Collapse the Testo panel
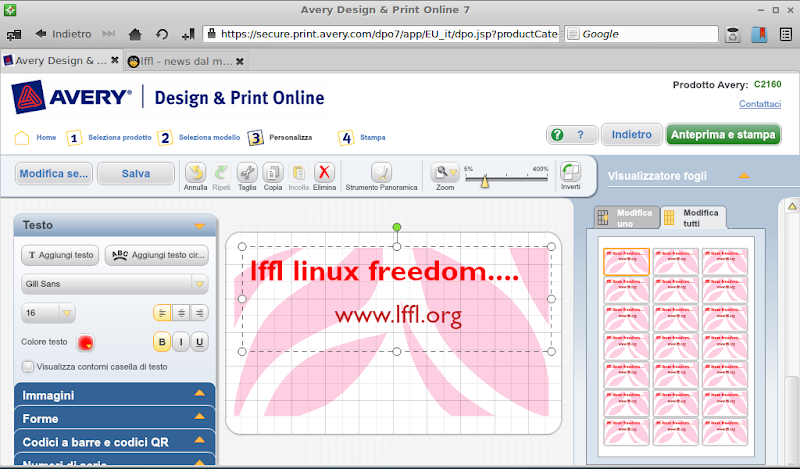800x469 pixels. [199, 226]
